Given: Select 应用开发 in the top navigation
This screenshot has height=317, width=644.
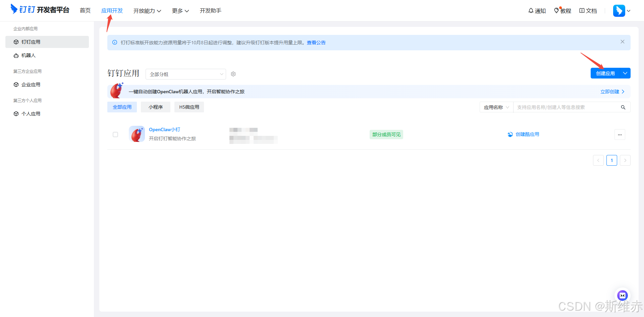Looking at the screenshot, I should [x=112, y=11].
